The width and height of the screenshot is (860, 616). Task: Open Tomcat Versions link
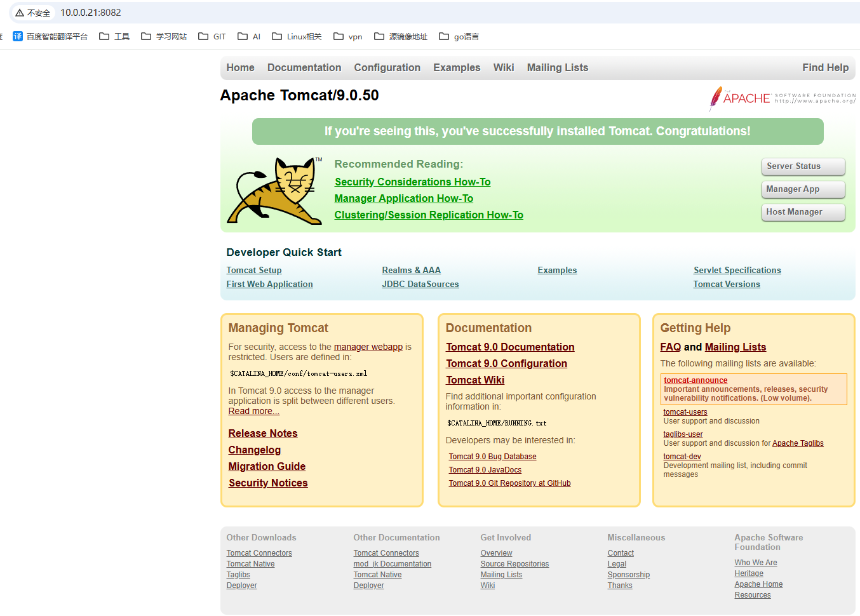(727, 285)
